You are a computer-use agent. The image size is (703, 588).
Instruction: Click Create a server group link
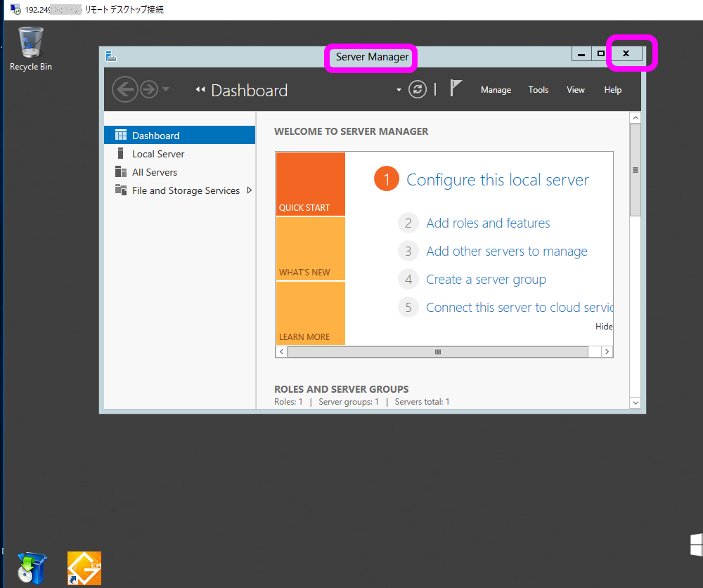(x=486, y=280)
